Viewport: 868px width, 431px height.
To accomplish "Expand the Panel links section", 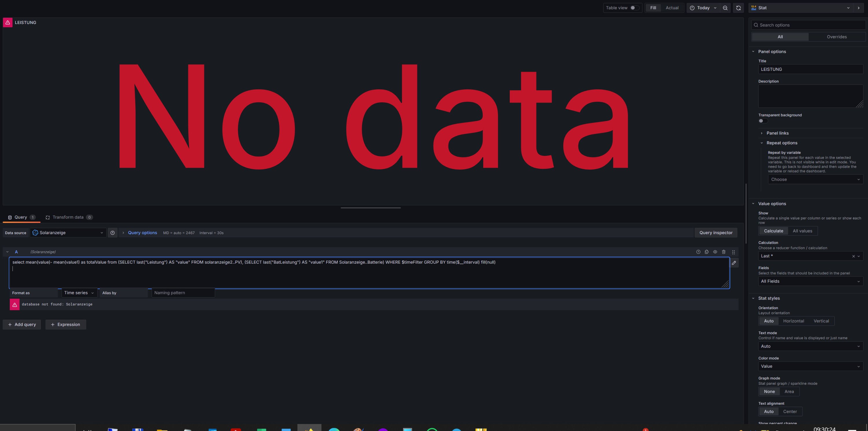I will [777, 133].
